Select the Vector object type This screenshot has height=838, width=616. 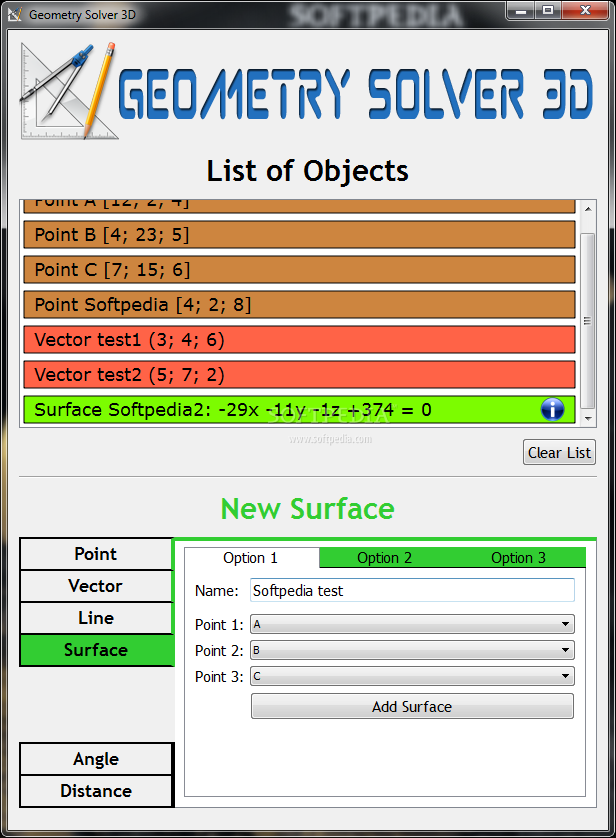[96, 586]
